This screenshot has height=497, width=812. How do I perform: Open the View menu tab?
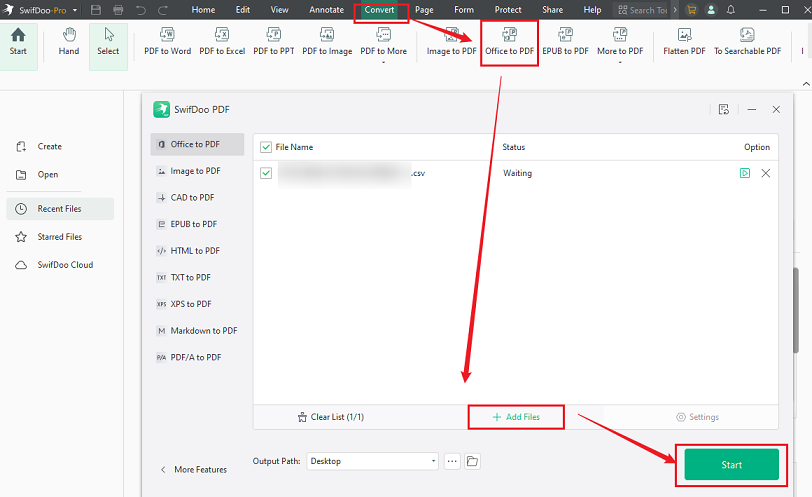279,10
